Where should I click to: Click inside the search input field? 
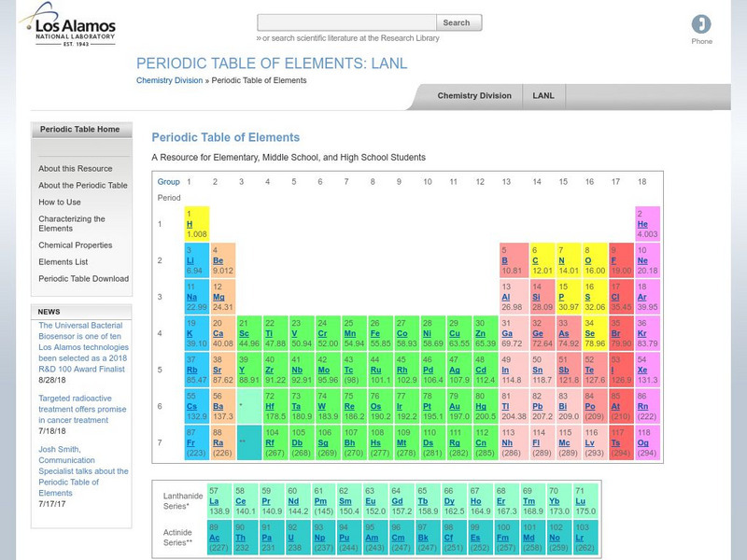[x=346, y=22]
